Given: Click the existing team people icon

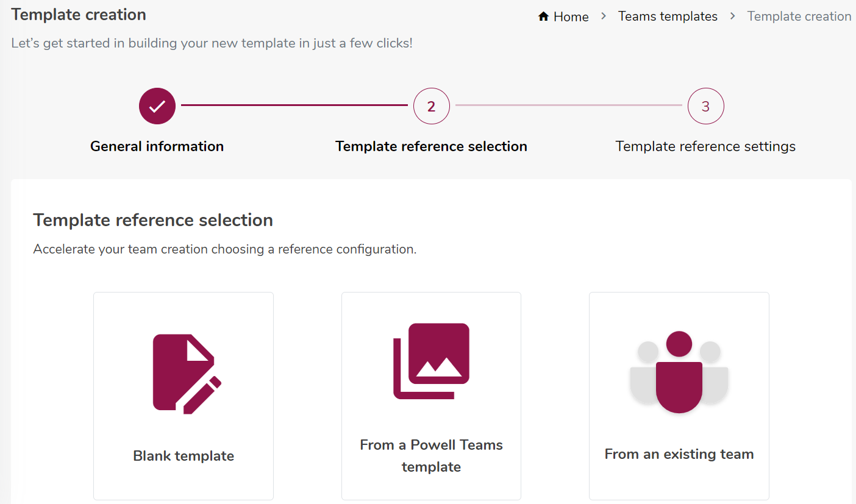Looking at the screenshot, I should (679, 372).
